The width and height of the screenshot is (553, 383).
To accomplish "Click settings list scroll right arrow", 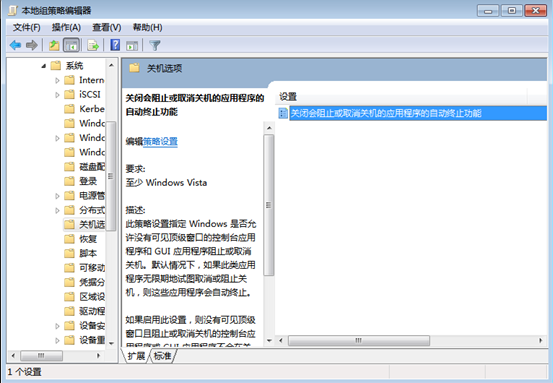I will (540, 341).
